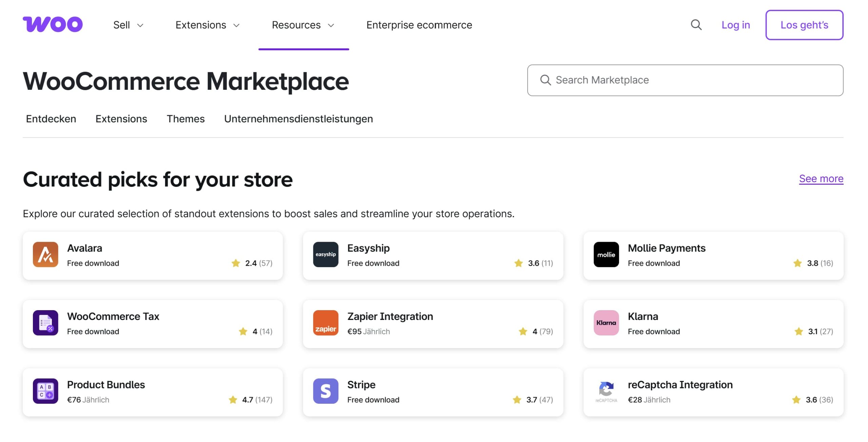
Task: Click the 3.1 (27) rating text
Action: tap(821, 331)
